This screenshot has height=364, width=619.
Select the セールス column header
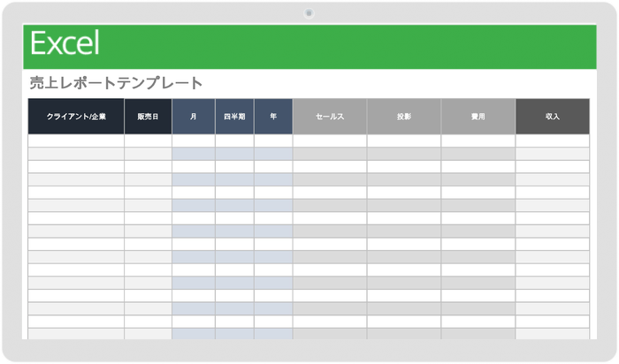click(330, 117)
